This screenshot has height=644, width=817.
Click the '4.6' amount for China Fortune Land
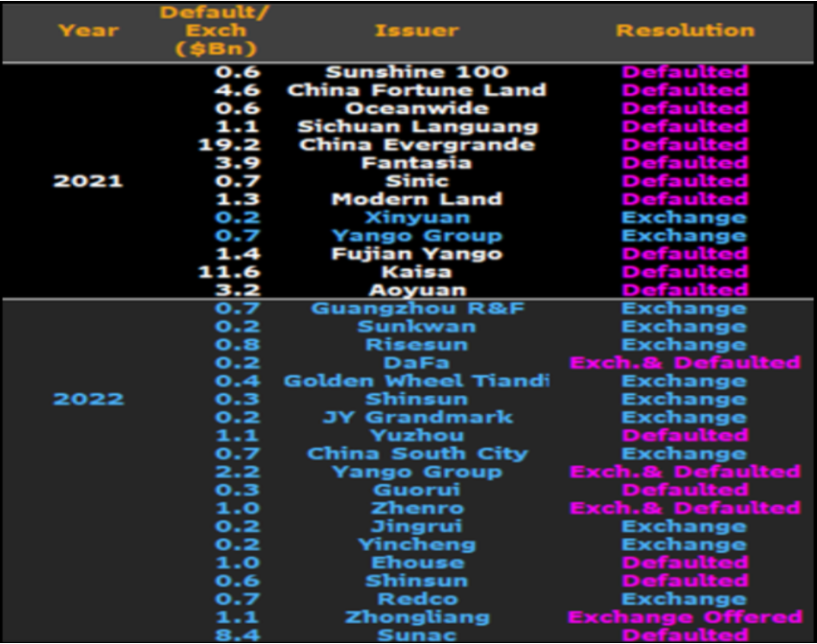(x=237, y=90)
